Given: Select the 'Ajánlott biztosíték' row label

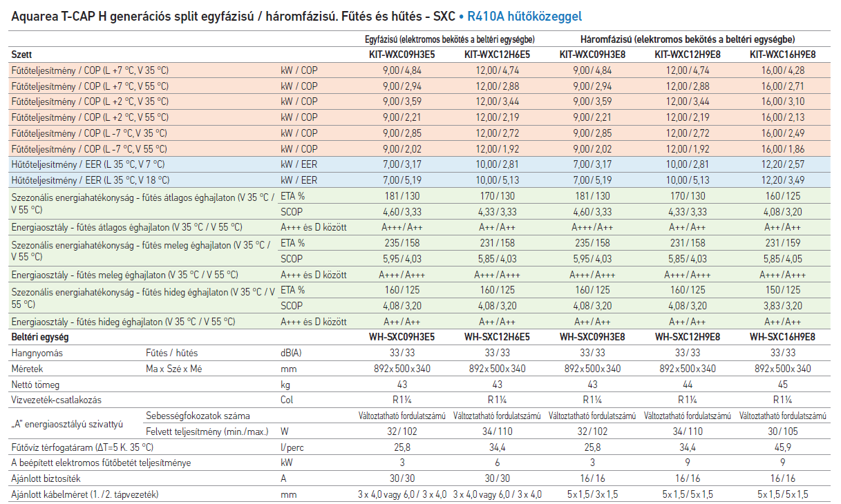Looking at the screenshot, I should 47,478.
